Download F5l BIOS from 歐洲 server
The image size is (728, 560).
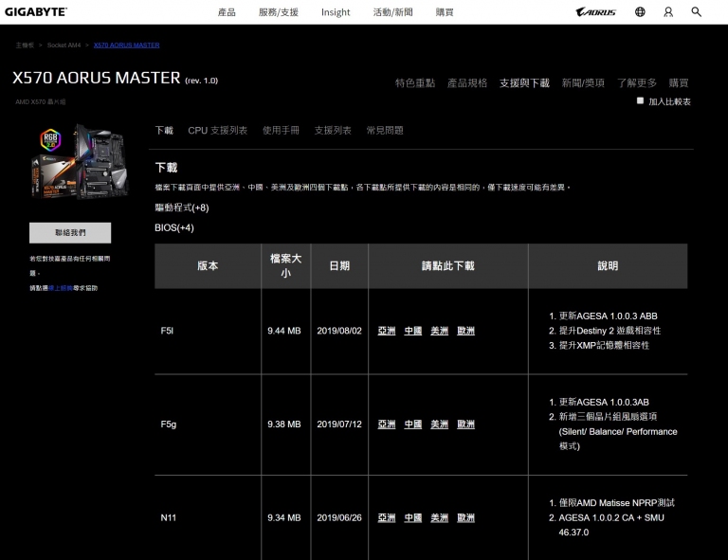[465, 331]
